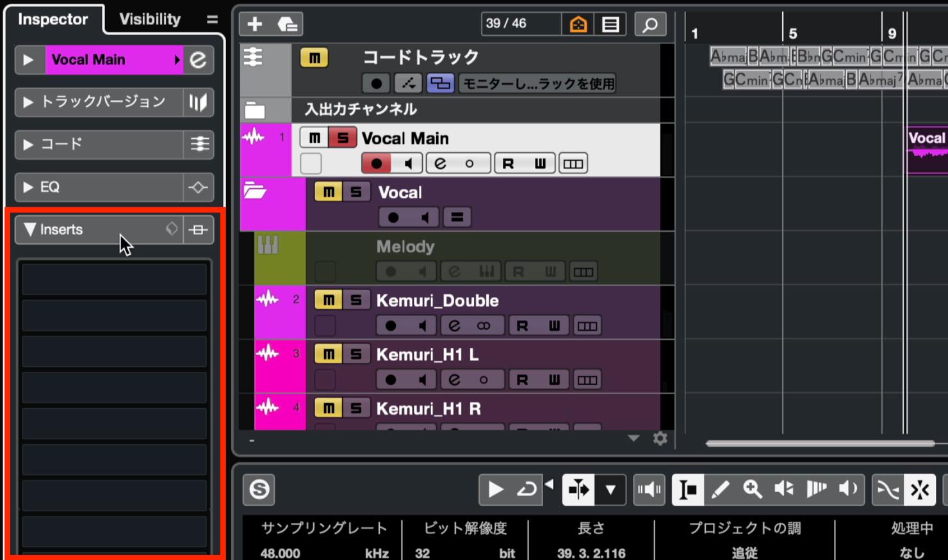Expand the EQ Inspector section

pos(28,187)
